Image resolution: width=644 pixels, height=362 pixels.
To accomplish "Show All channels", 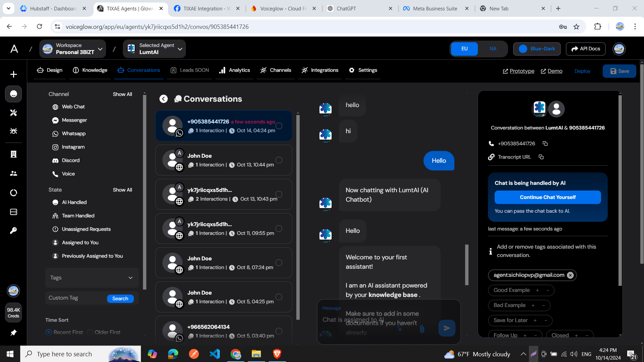I will pos(122,94).
